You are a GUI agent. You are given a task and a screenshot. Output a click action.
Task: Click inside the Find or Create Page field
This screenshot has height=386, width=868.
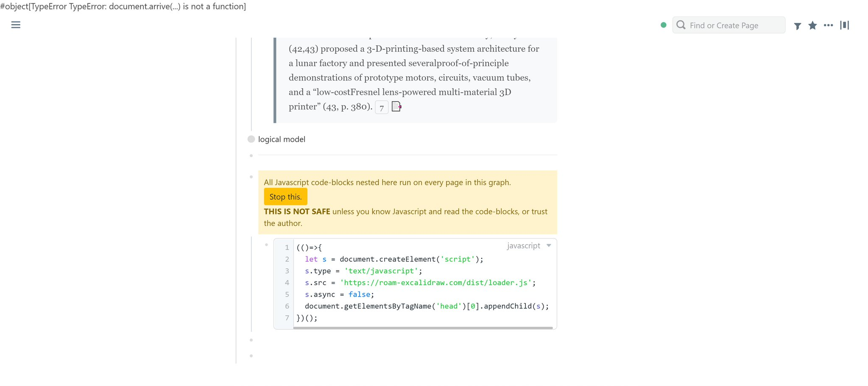coord(734,25)
